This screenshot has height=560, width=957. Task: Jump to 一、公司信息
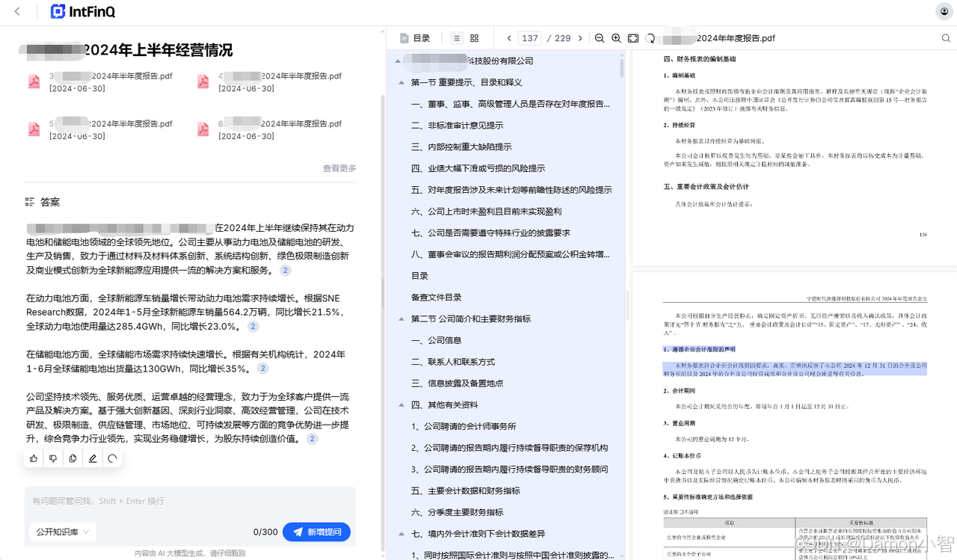(x=437, y=340)
